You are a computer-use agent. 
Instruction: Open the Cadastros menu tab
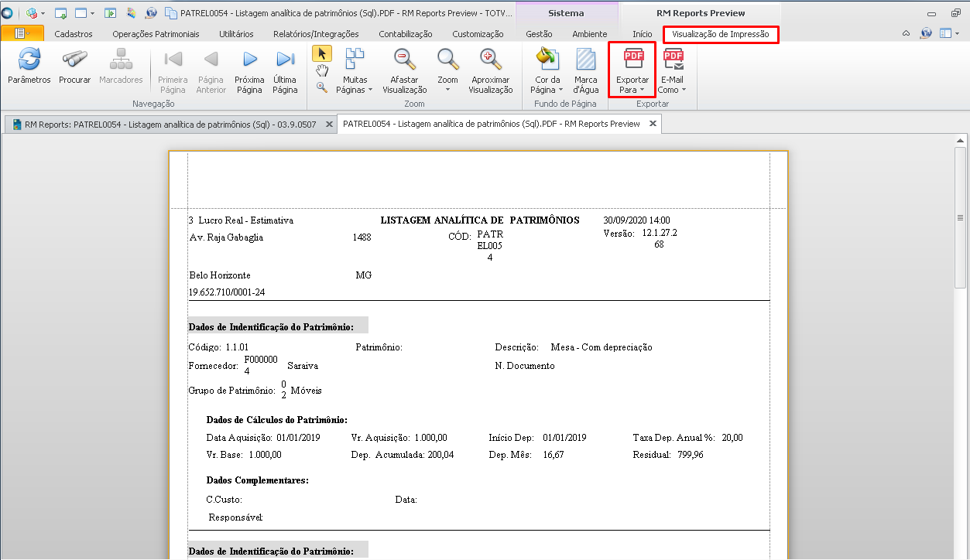pos(74,34)
